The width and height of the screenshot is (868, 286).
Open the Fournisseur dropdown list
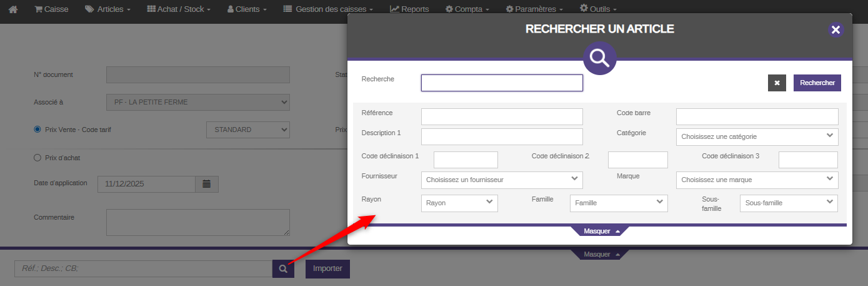(x=502, y=180)
